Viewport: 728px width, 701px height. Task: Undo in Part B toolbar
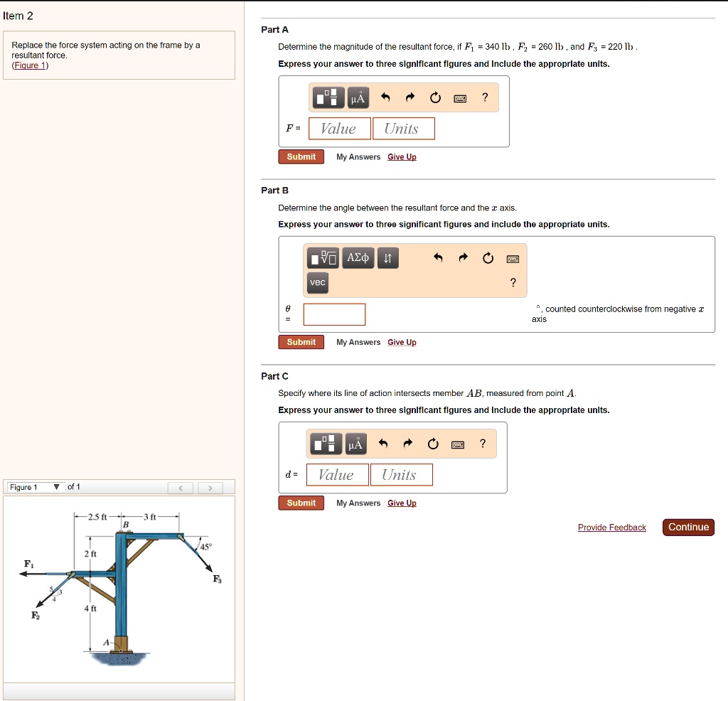pos(438,257)
